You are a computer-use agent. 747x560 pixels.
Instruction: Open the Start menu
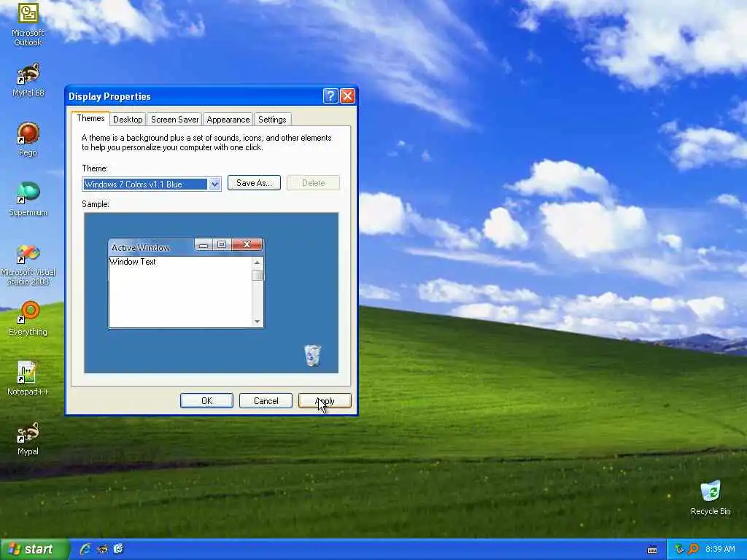coord(34,549)
